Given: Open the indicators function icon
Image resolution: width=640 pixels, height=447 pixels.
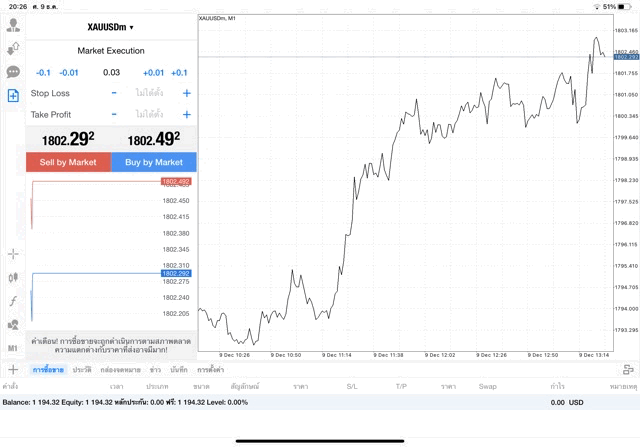Looking at the screenshot, I should pyautogui.click(x=13, y=301).
